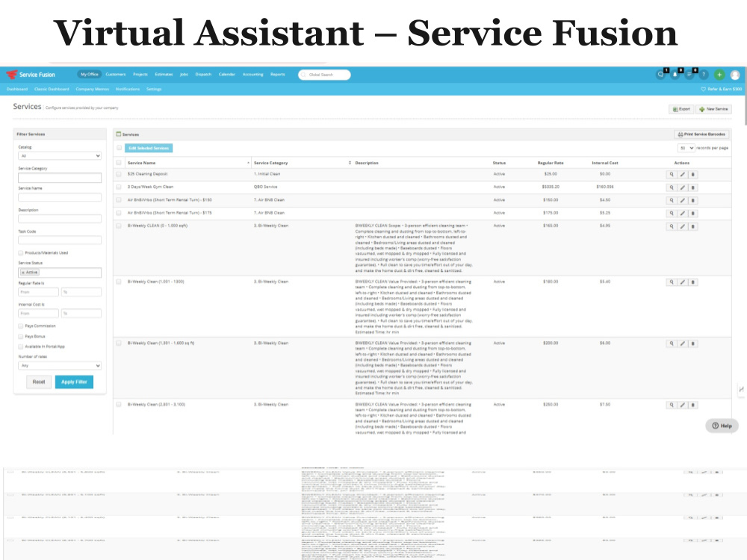This screenshot has width=747, height=560.
Task: Click the Task Code filter field
Action: click(60, 240)
